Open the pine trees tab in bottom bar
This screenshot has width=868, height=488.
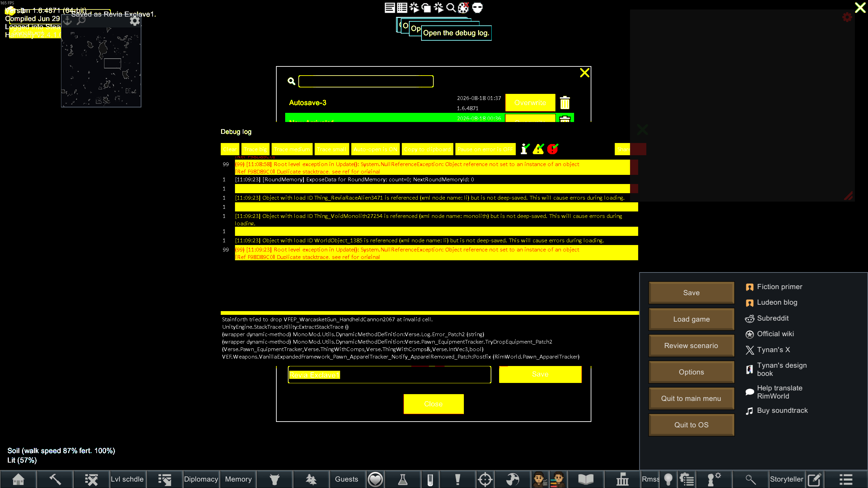click(x=311, y=479)
